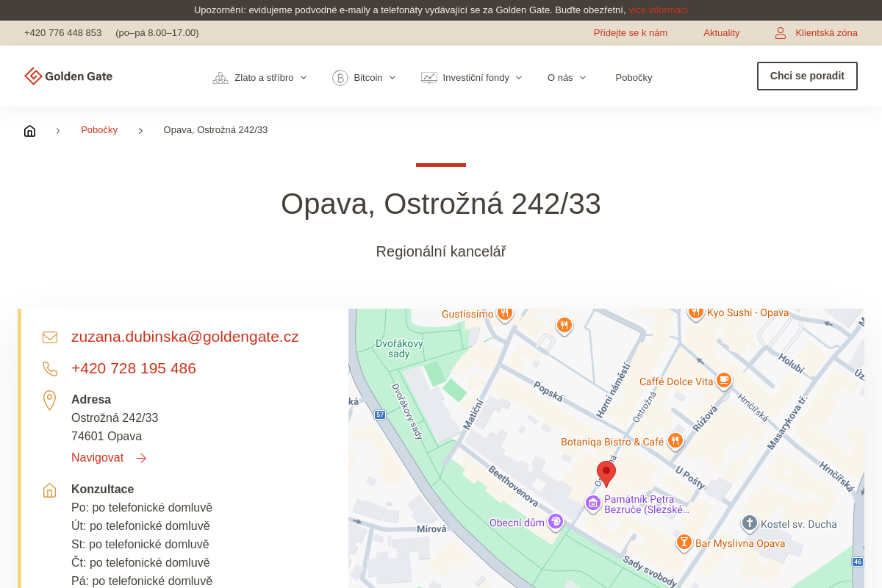Click the chart icon beside Investiční fondy
The height and width of the screenshot is (588, 882).
coord(429,78)
